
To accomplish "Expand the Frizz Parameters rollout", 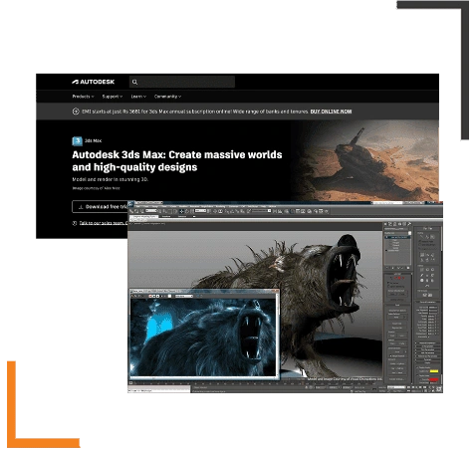I will [427, 349].
